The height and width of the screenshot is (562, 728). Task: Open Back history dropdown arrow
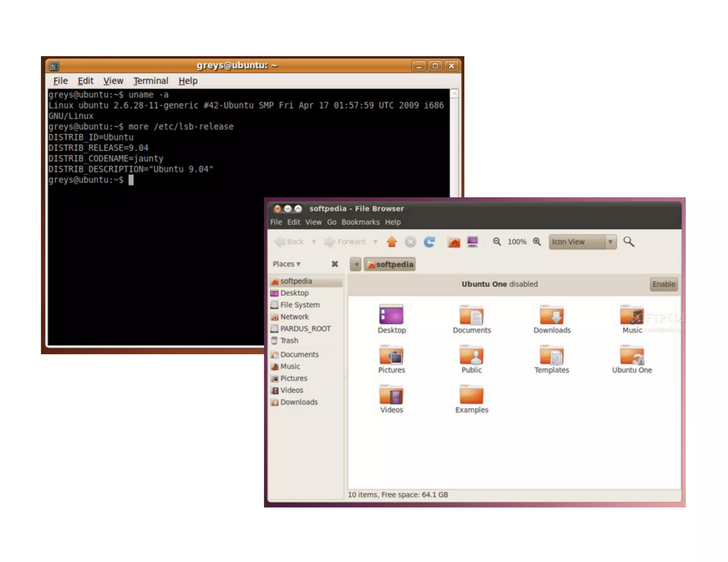click(x=314, y=242)
